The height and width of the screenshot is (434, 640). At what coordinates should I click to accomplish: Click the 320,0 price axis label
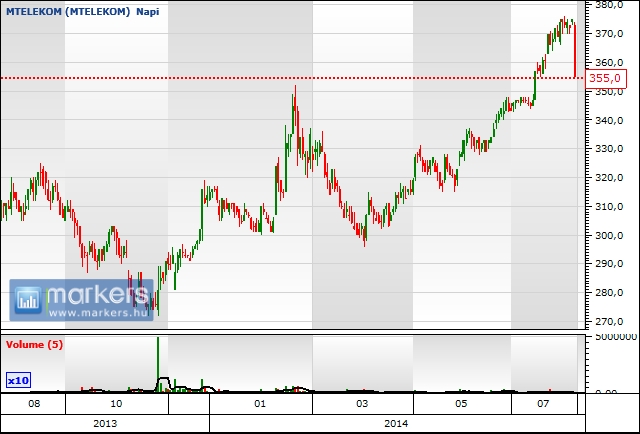pos(610,178)
